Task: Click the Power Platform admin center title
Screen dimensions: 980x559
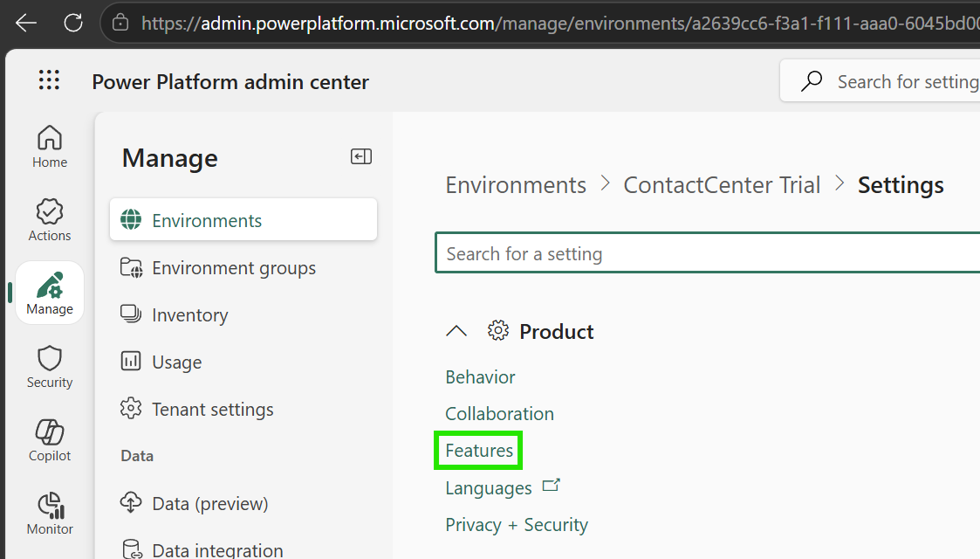Action: pos(230,81)
